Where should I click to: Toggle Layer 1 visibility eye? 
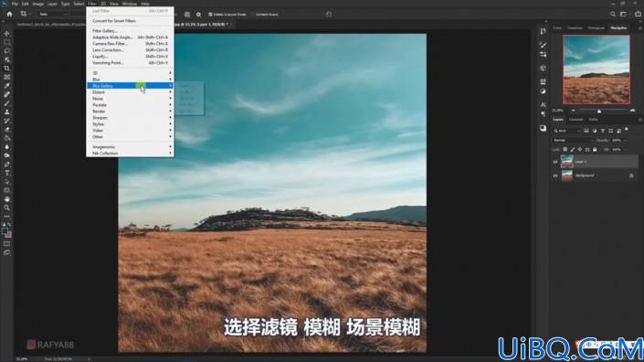click(555, 162)
